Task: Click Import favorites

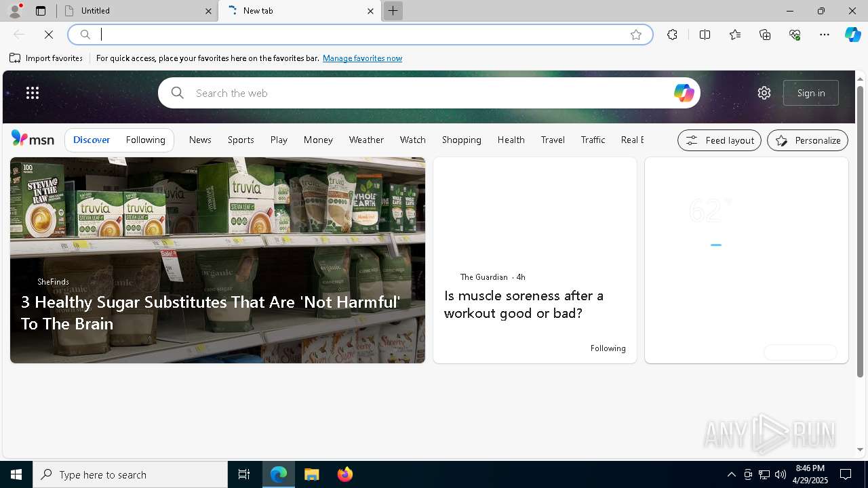Action: 46,58
